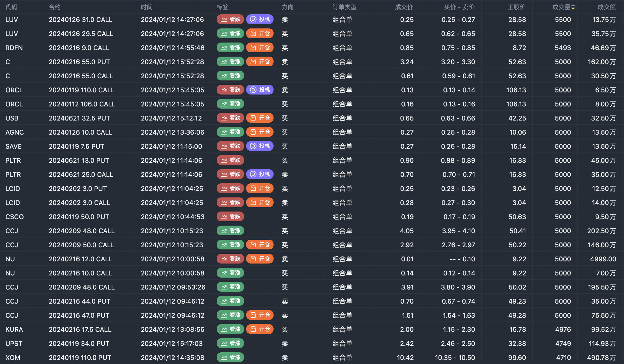Click 开仓 tag on RDFN 9.0 CALL row

click(x=260, y=48)
